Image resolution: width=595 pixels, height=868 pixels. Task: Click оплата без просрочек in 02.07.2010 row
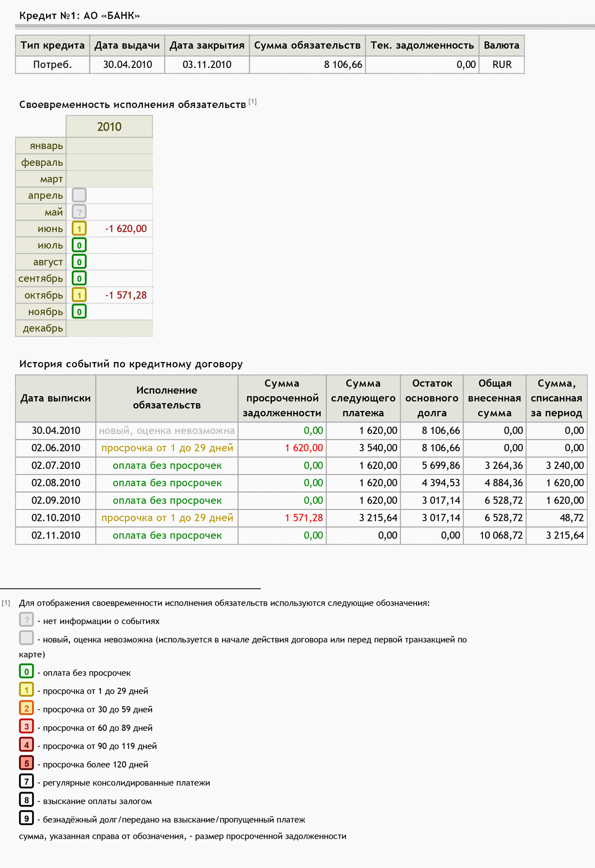pos(167,465)
